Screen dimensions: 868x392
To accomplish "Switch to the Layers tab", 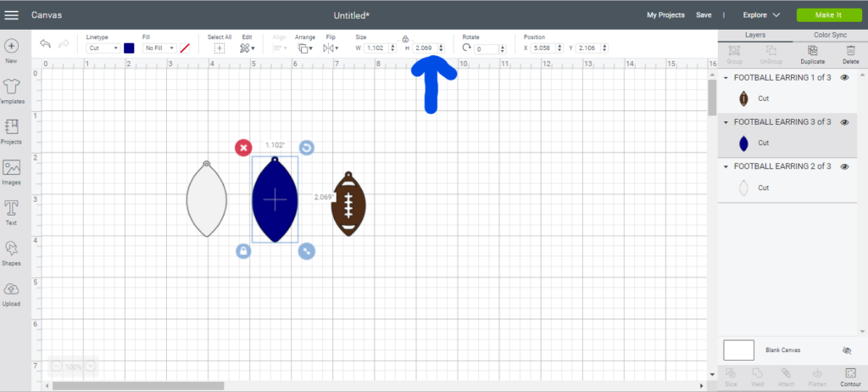I will (x=755, y=35).
